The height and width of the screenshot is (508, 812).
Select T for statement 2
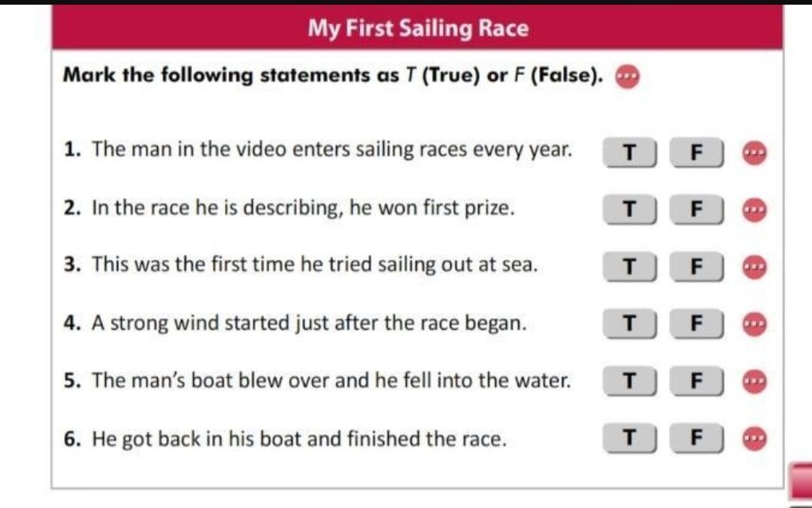pyautogui.click(x=630, y=209)
